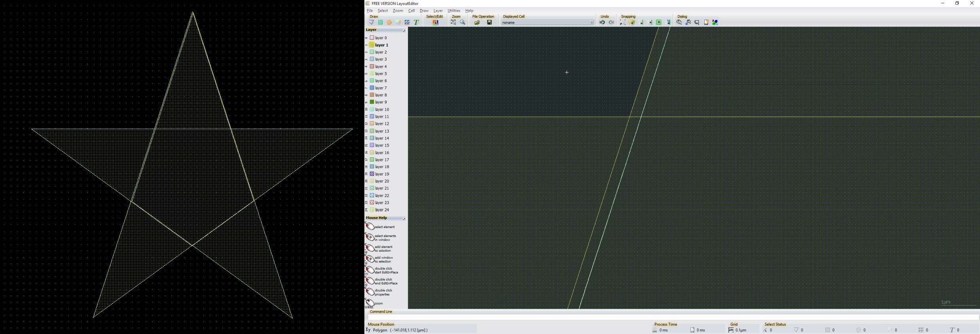Redo the last undone action

coord(611,23)
